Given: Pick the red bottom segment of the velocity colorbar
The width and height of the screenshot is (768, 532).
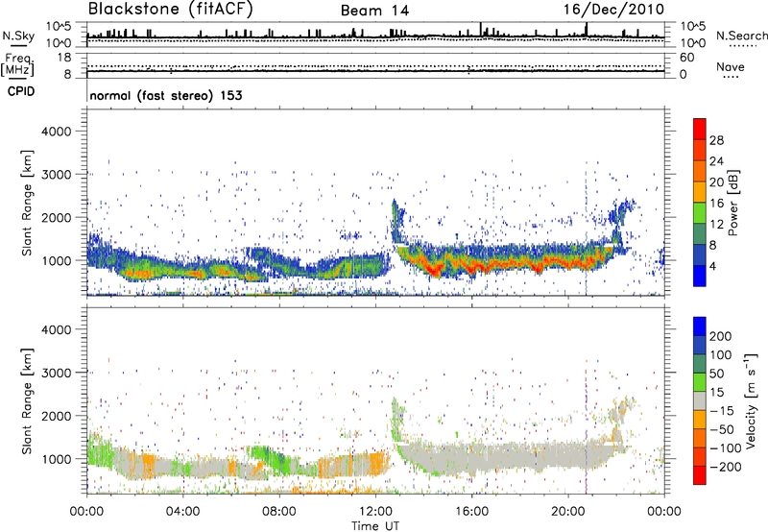Looking at the screenshot, I should pos(700,475).
